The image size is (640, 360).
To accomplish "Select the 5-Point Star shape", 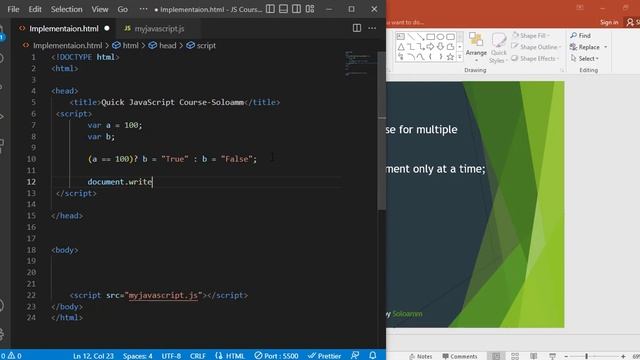I will pyautogui.click(x=450, y=57).
